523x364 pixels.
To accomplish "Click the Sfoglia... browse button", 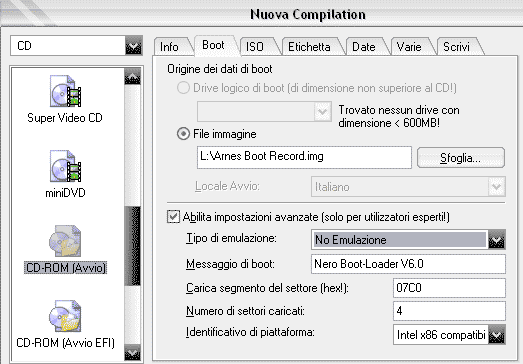I will tap(461, 157).
